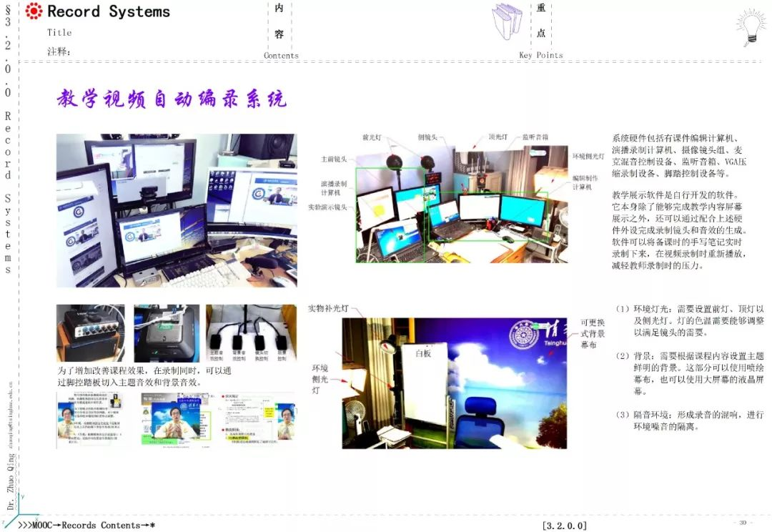Click the 顶光灯 label

[498, 137]
